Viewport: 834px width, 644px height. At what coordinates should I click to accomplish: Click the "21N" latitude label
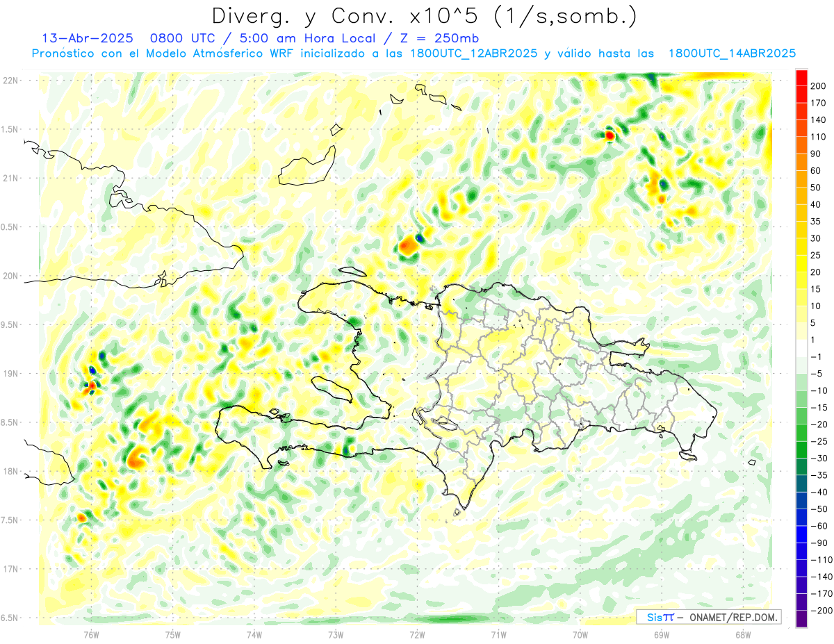coord(10,179)
